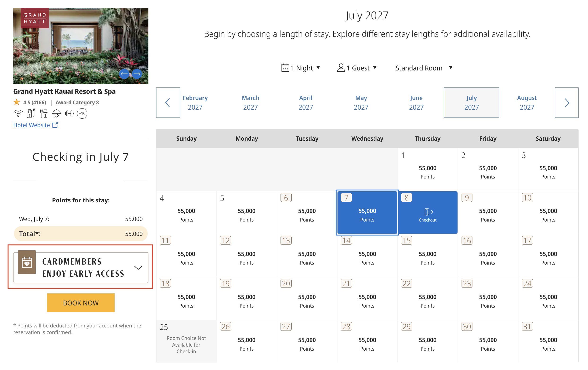The image size is (588, 370).
Task: Switch to April 2027 tab
Action: 306,103
